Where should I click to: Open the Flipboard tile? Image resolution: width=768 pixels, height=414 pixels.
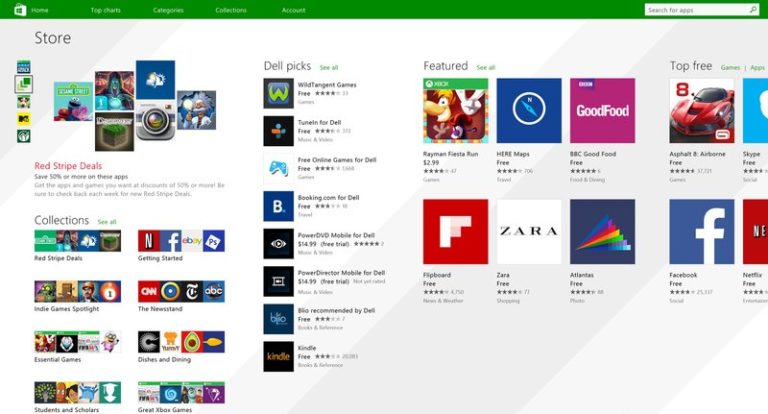456,232
